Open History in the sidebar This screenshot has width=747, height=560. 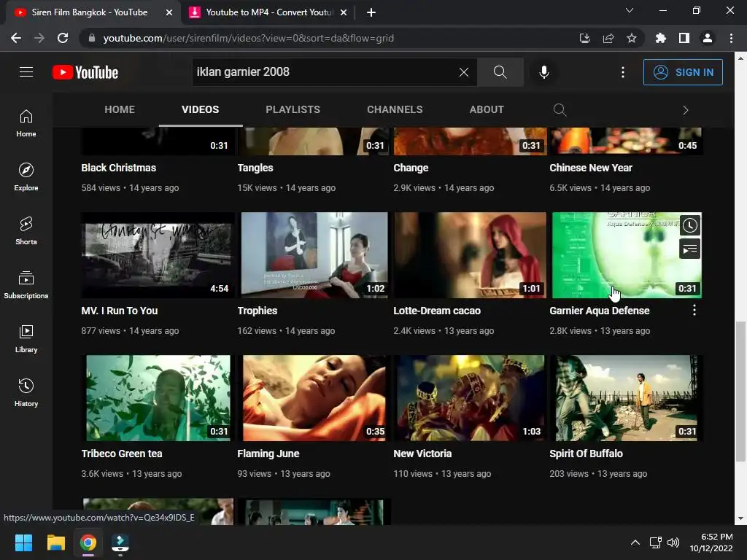(26, 392)
